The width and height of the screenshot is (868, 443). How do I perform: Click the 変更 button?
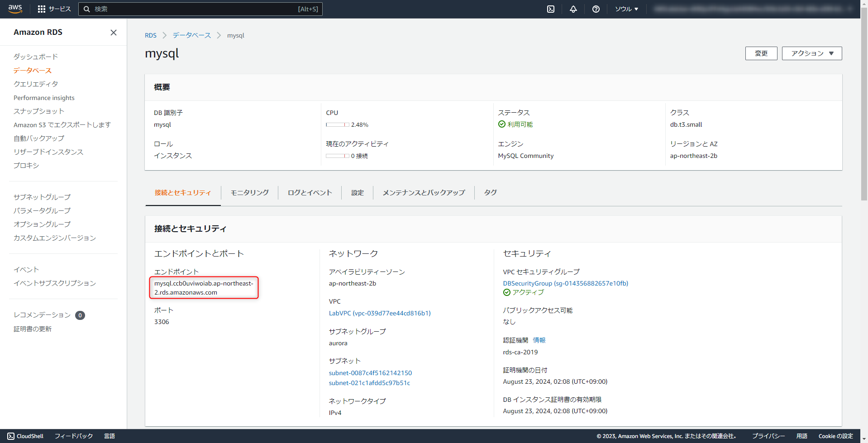click(x=761, y=53)
